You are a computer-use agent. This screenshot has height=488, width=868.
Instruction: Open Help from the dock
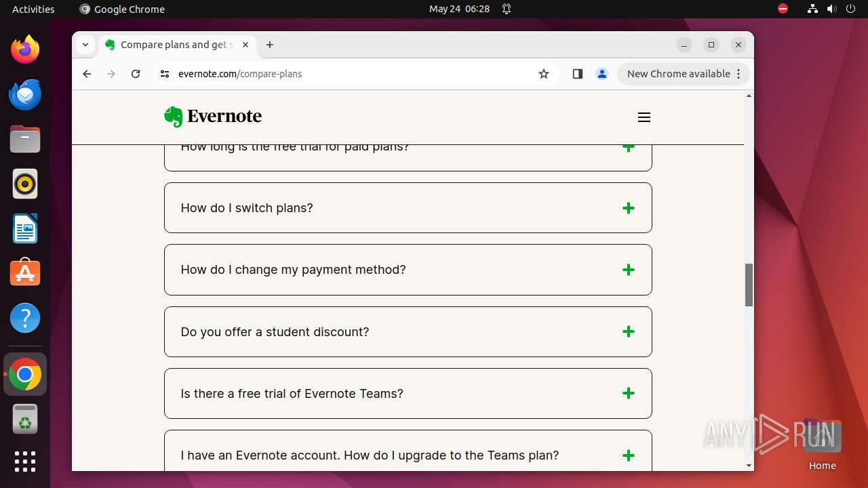tap(25, 318)
